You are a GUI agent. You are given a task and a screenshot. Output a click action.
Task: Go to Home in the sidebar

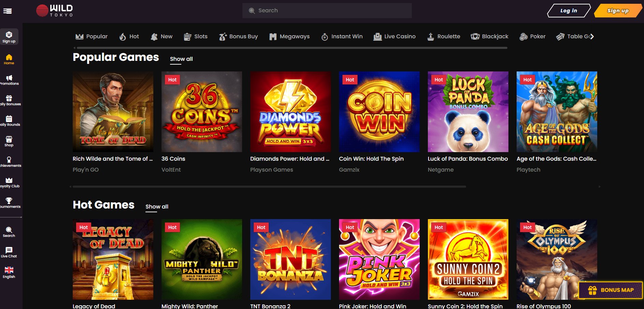coord(9,59)
